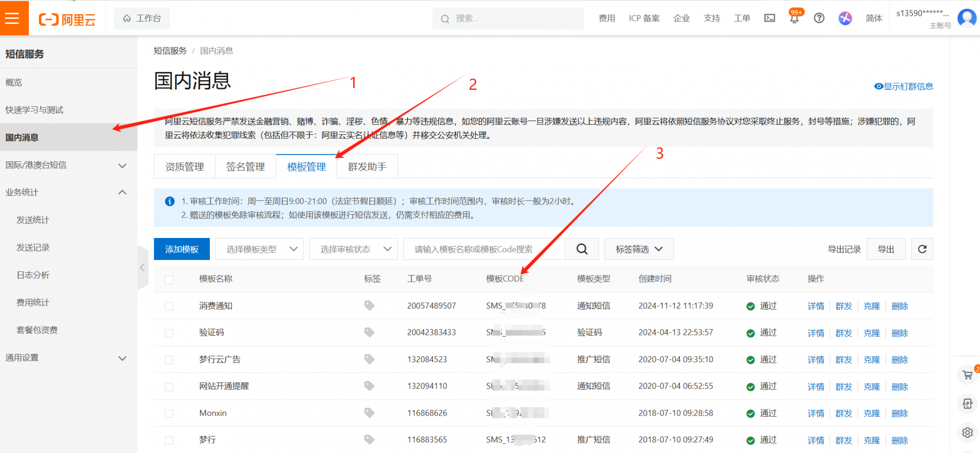Open the 选择审核状态 dropdown
Screen dimensions: 980x453
353,249
